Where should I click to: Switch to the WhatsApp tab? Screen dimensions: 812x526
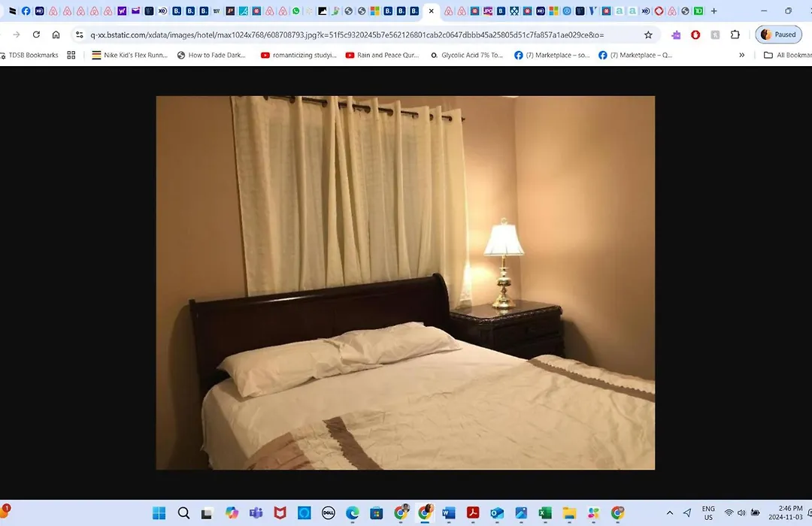coord(295,11)
